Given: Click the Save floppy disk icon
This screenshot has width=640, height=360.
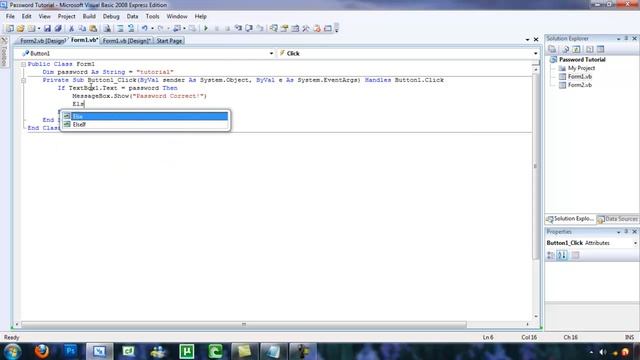Looking at the screenshot, I should [47, 28].
